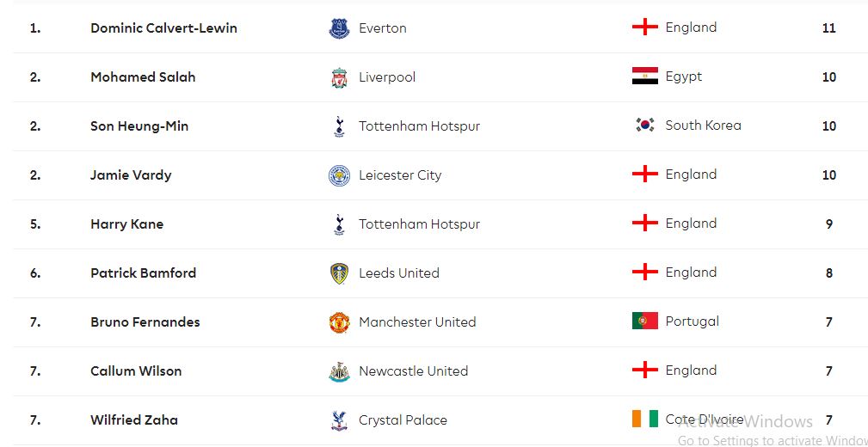Click Tottenham crest in Son Heung-Min's row
Screen dimensions: 868x447
click(339, 126)
